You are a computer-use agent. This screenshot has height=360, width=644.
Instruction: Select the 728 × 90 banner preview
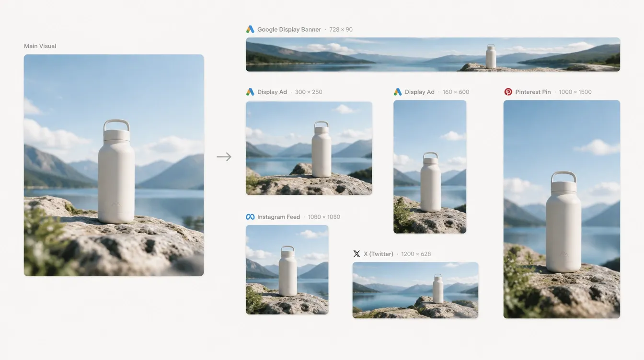pyautogui.click(x=433, y=55)
